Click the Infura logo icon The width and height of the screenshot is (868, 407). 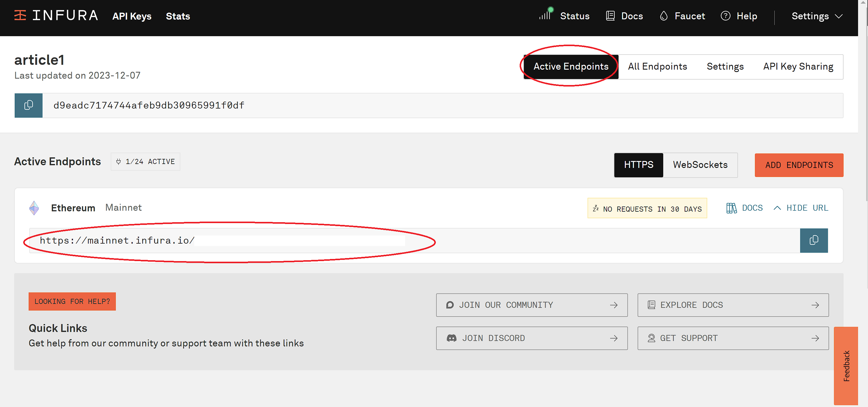tap(20, 15)
